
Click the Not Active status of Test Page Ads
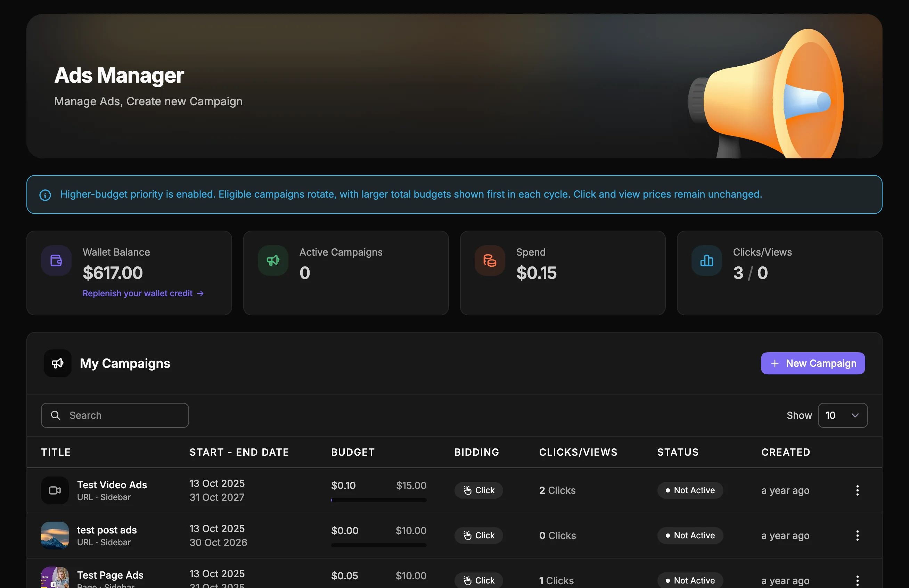pos(690,580)
